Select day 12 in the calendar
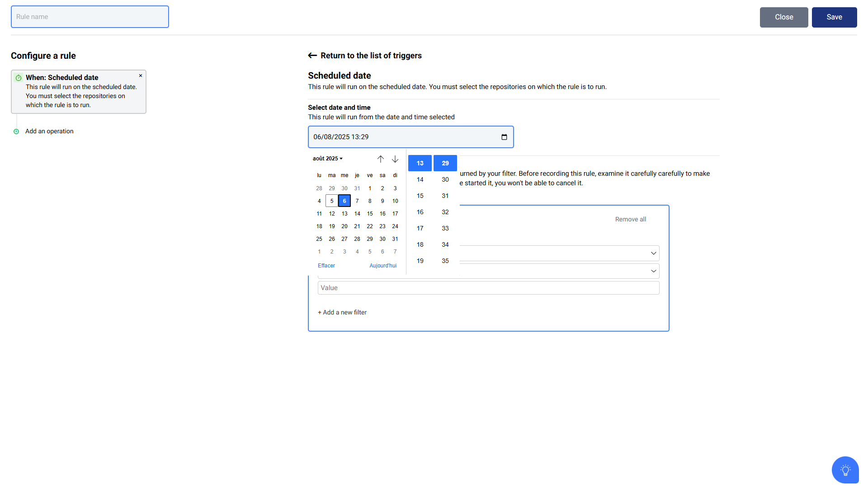Screen dimensions: 868x488 point(332,214)
